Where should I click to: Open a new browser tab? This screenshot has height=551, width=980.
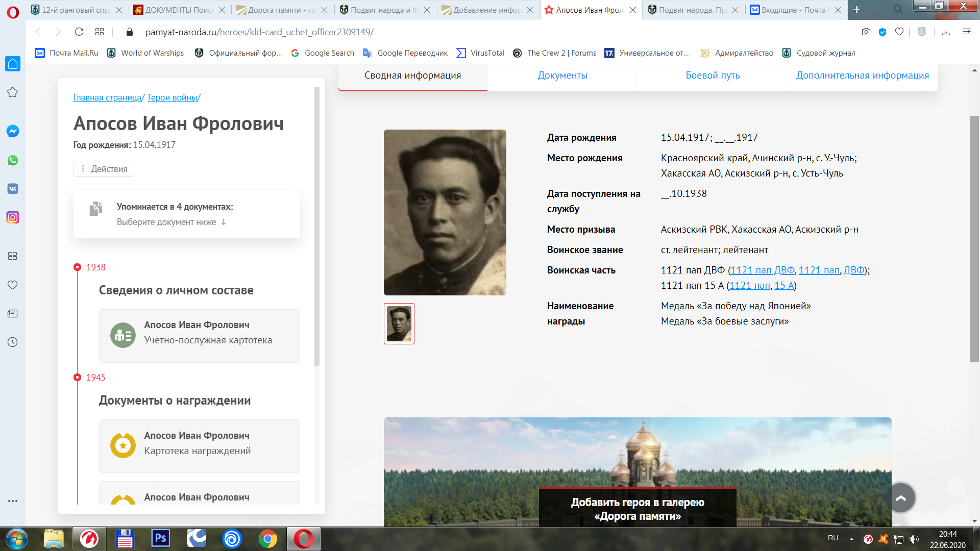coord(856,10)
